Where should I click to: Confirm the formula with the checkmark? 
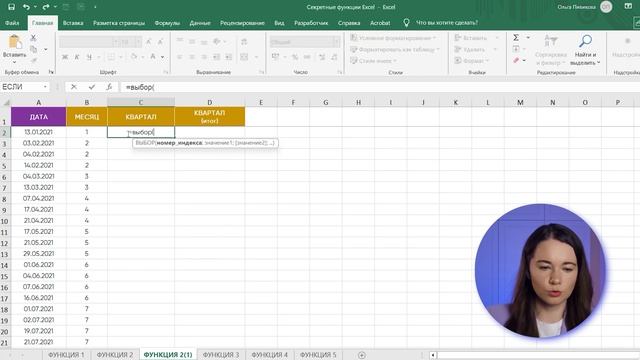point(92,87)
